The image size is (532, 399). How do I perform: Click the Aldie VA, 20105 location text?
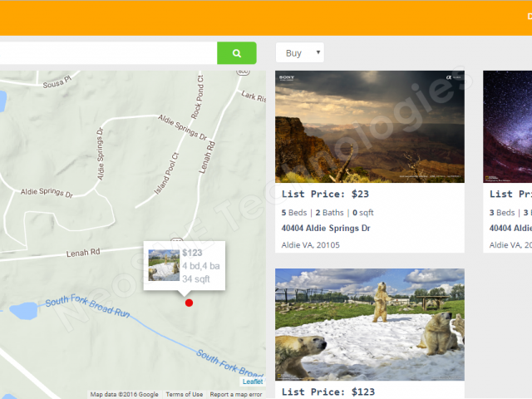click(311, 244)
